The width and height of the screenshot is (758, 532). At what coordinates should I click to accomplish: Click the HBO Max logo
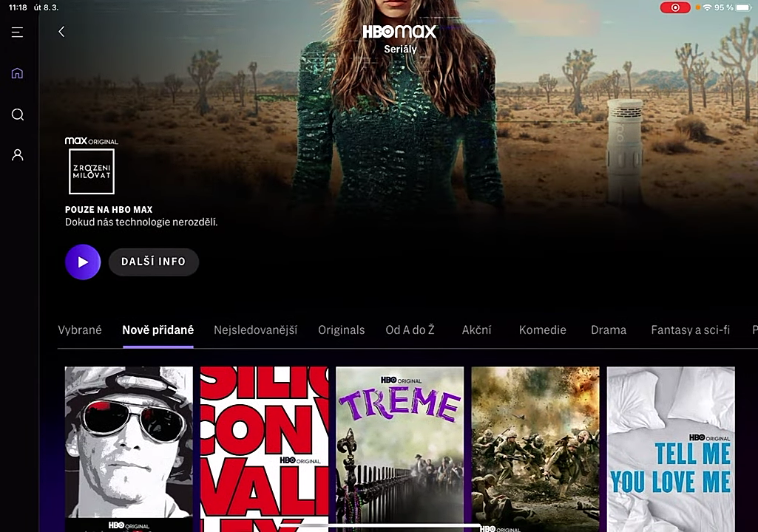(x=399, y=33)
